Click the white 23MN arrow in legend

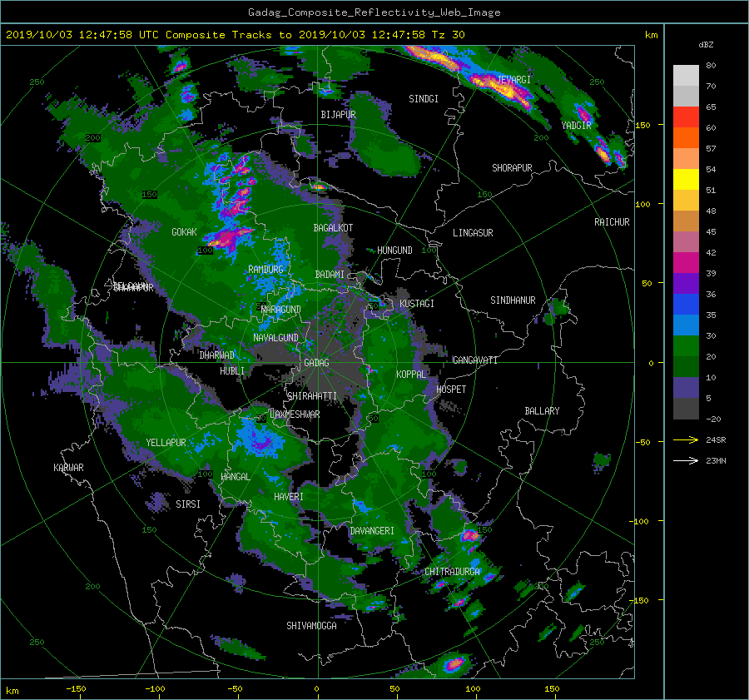click(686, 461)
